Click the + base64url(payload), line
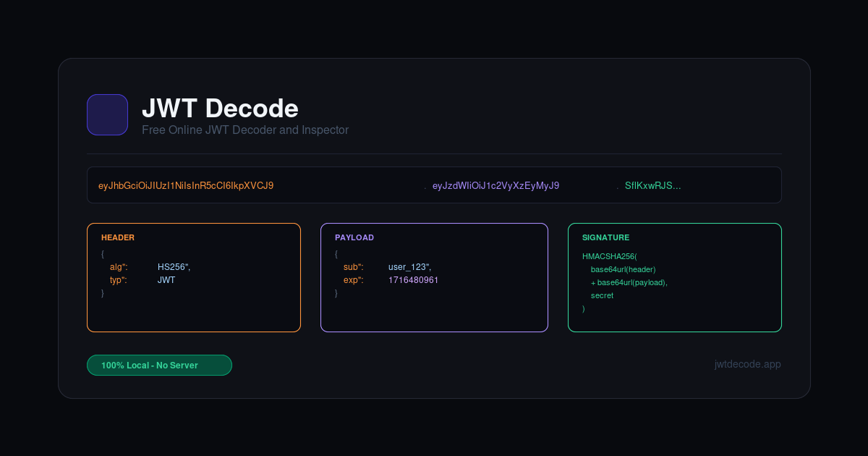 pos(629,282)
